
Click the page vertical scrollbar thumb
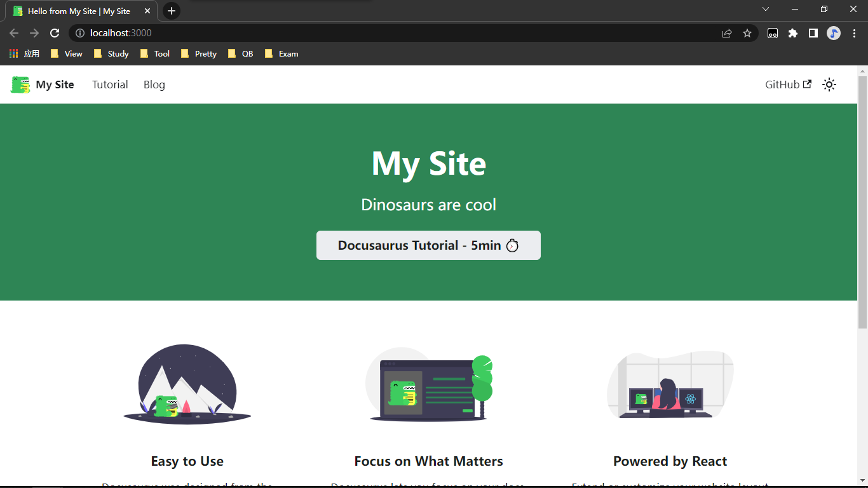863,202
